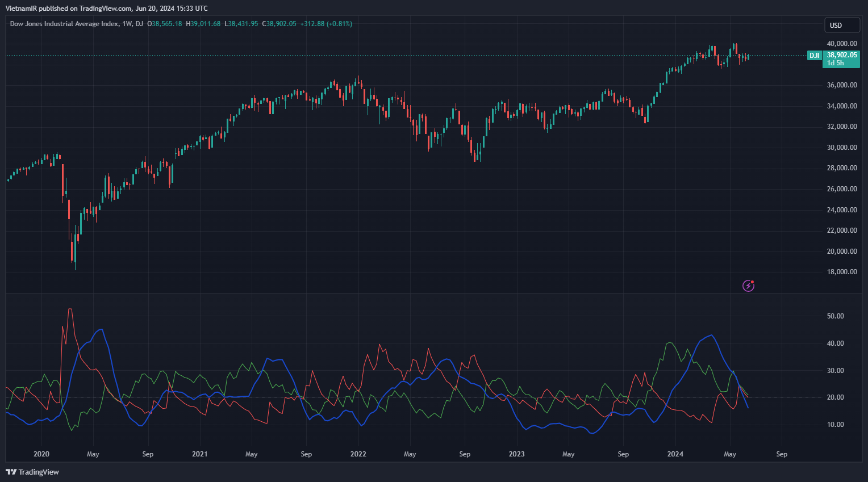Click the 18,000.00 price axis label
868x482 pixels.
pos(842,272)
